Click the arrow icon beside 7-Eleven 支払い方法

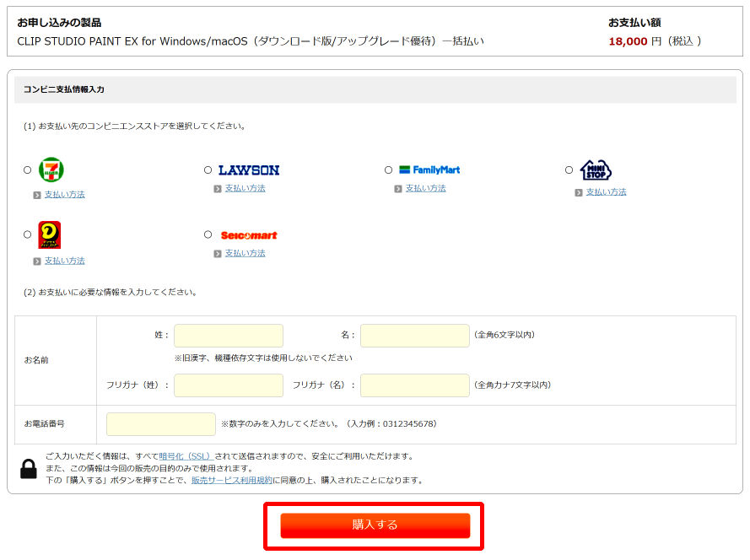point(37,195)
